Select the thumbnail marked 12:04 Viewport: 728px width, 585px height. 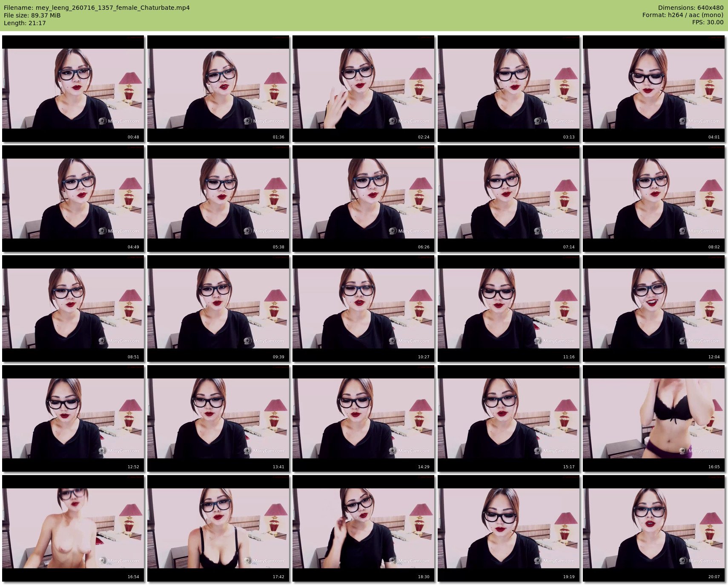click(654, 308)
